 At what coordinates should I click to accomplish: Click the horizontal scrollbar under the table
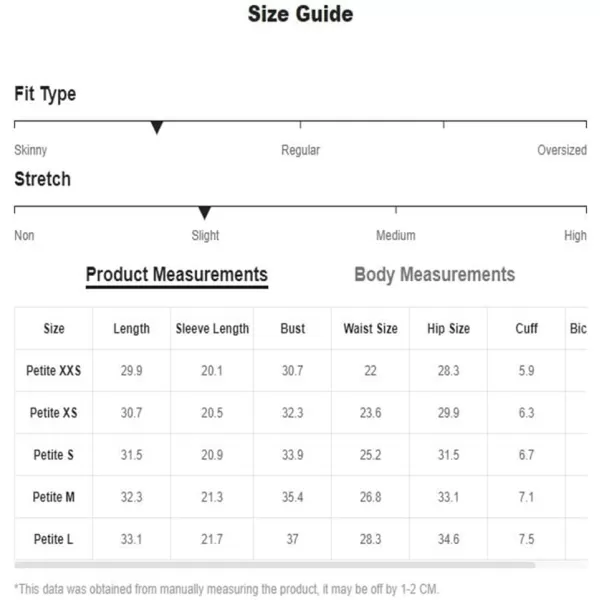(274, 565)
